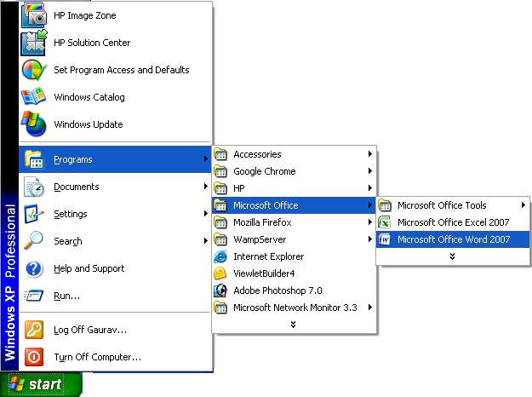Click Turn Off Computer

(x=97, y=357)
